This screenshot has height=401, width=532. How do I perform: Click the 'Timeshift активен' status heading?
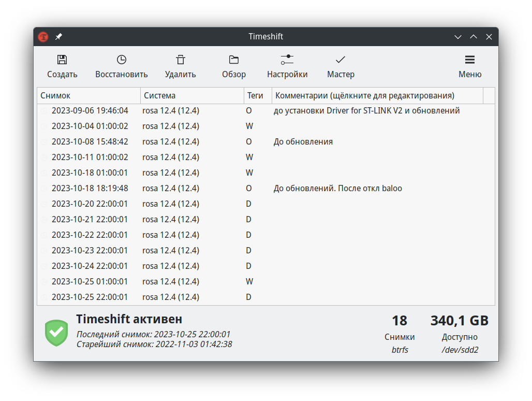click(x=129, y=319)
